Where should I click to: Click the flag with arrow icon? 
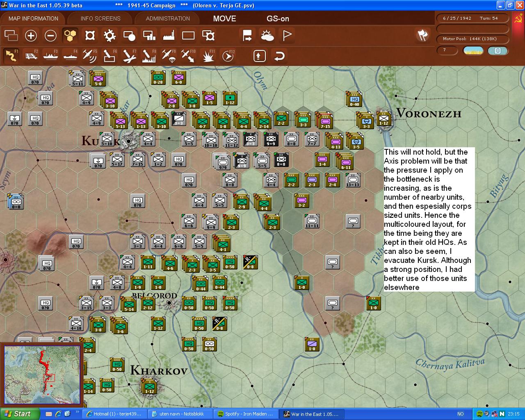247,36
